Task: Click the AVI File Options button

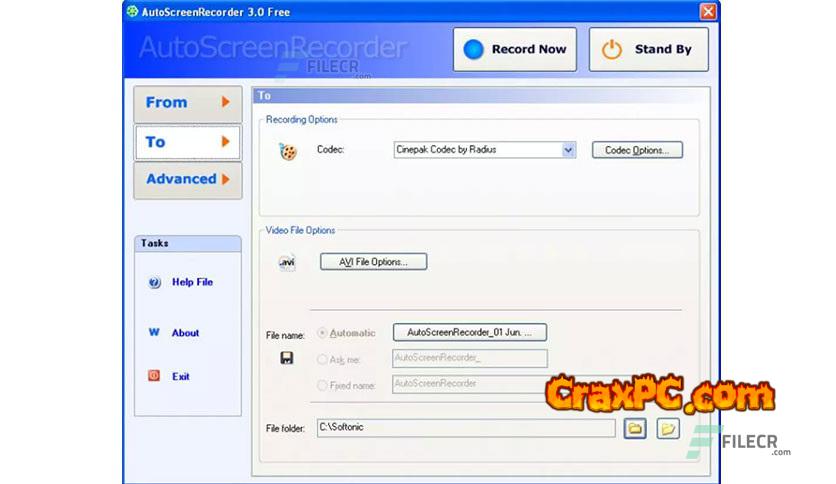Action: tap(373, 262)
